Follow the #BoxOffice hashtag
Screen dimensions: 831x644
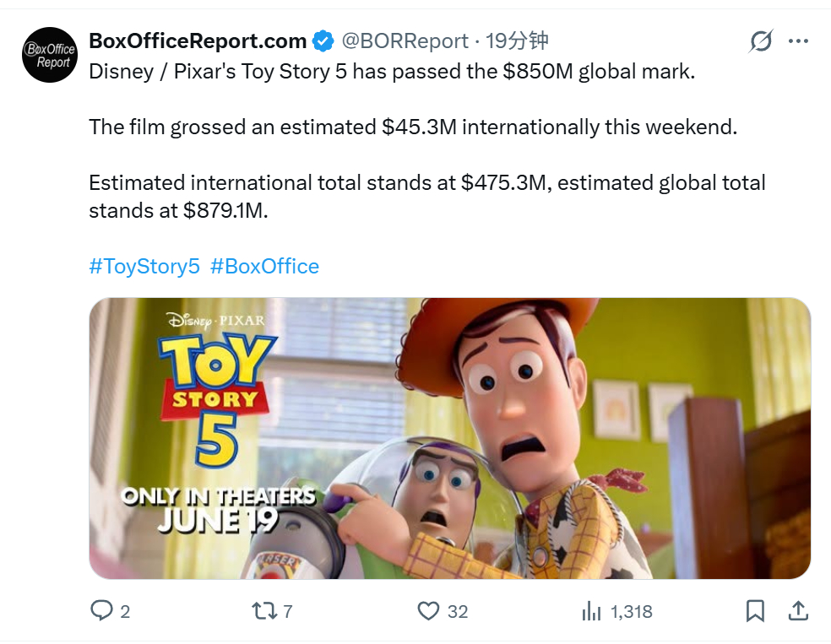pyautogui.click(x=264, y=266)
